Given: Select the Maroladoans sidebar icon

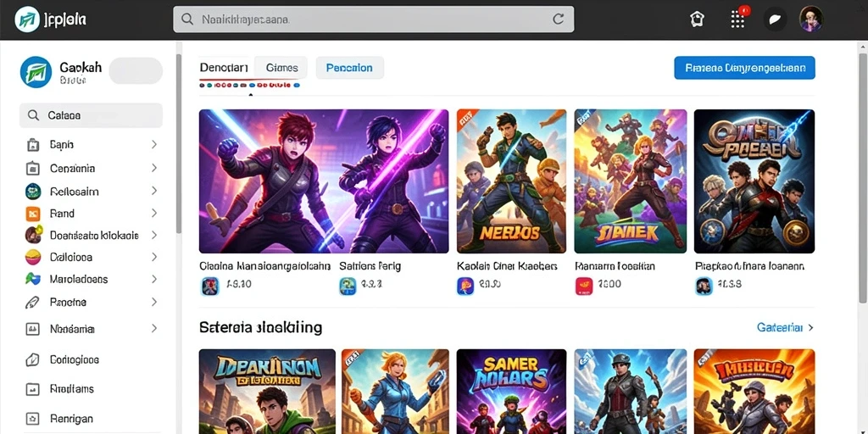Looking at the screenshot, I should (x=33, y=279).
